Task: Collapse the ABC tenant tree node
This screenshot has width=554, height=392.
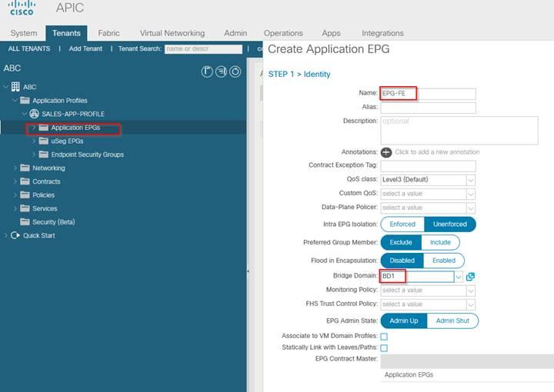Action: pos(5,87)
